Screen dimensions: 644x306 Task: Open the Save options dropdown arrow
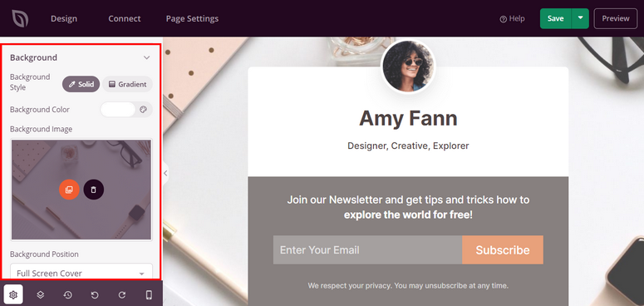click(580, 18)
